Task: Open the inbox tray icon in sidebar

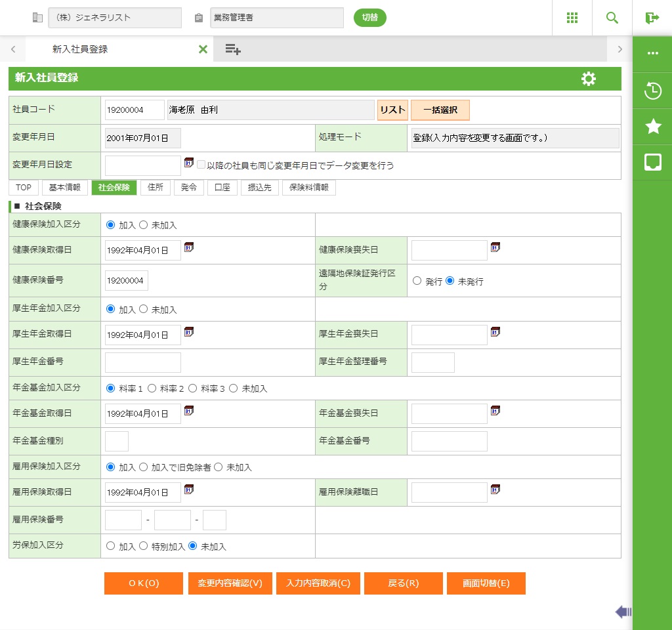Action: tap(652, 163)
